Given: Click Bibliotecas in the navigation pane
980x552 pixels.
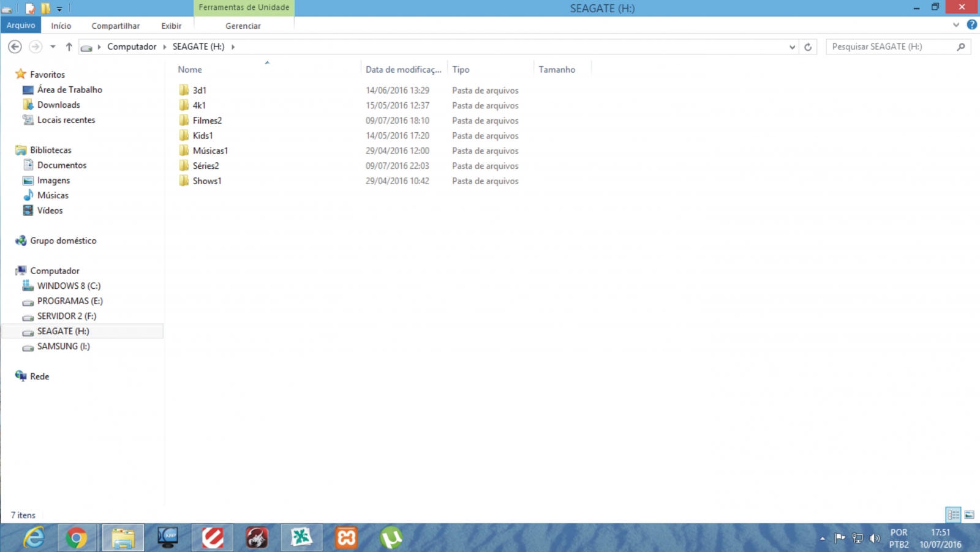Looking at the screenshot, I should click(x=51, y=150).
